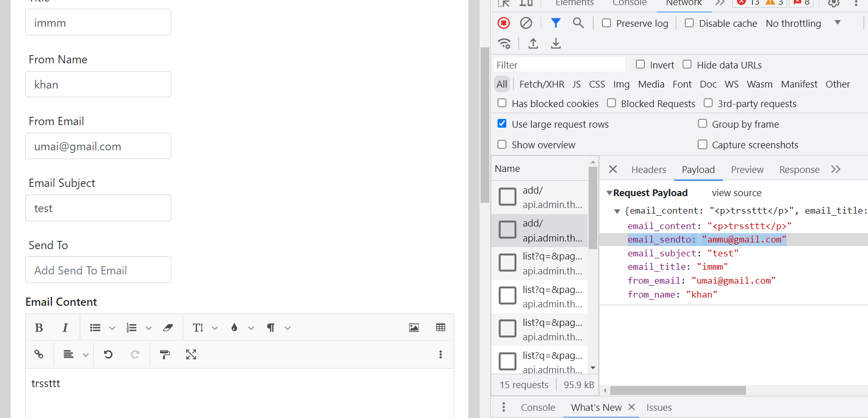Redo editor change
Viewport: 868px width, 418px height.
coord(135,354)
